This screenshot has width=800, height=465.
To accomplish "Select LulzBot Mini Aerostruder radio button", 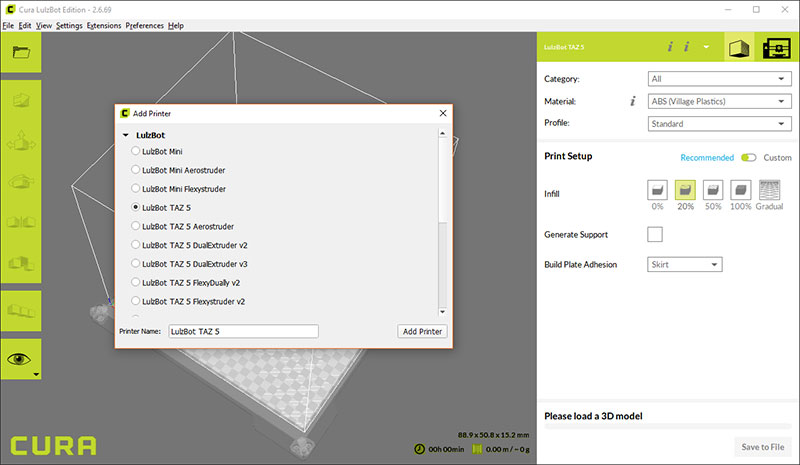I will click(135, 169).
